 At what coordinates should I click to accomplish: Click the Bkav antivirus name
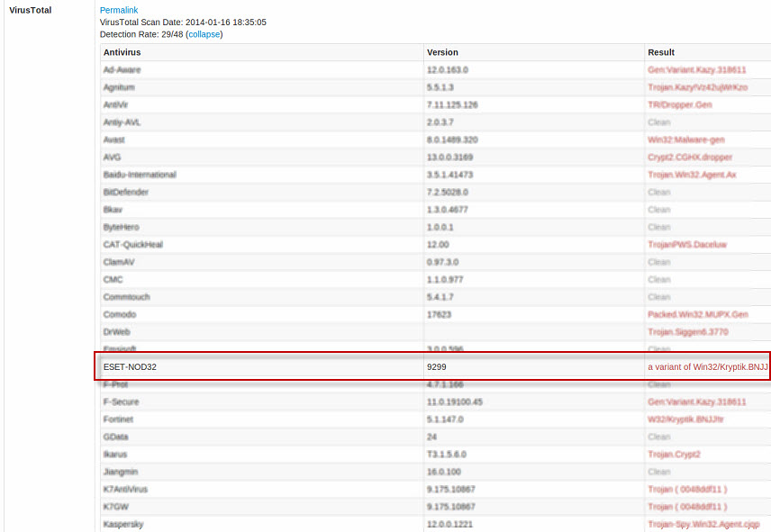(x=113, y=210)
